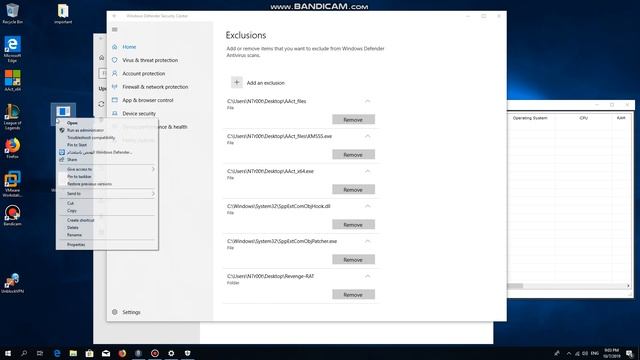Choose Pin to Start
Image resolution: width=640 pixels, height=360 pixels.
pyautogui.click(x=107, y=145)
